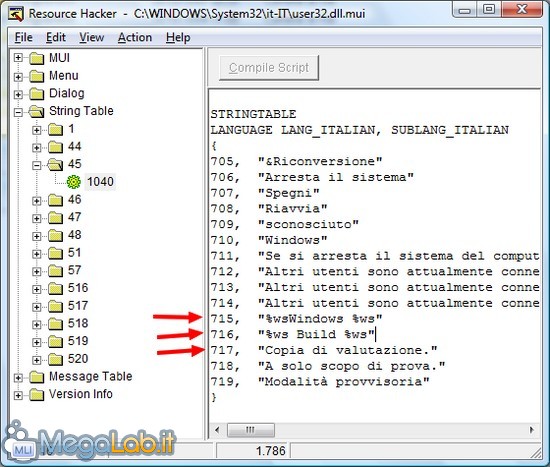Screen dimensions: 550x467
Task: Select the folder icon labeled 1
Action: (55, 129)
